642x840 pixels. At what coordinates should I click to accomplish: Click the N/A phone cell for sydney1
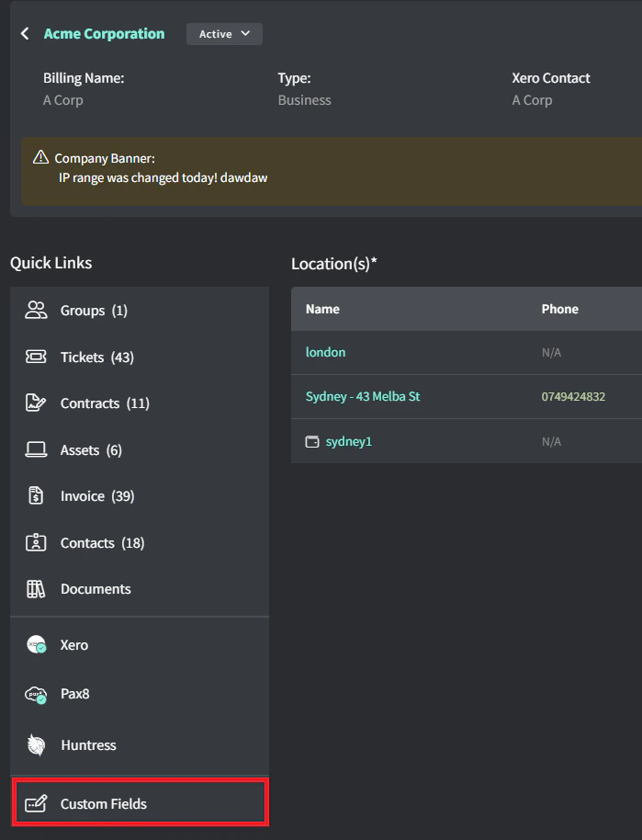[x=551, y=441]
